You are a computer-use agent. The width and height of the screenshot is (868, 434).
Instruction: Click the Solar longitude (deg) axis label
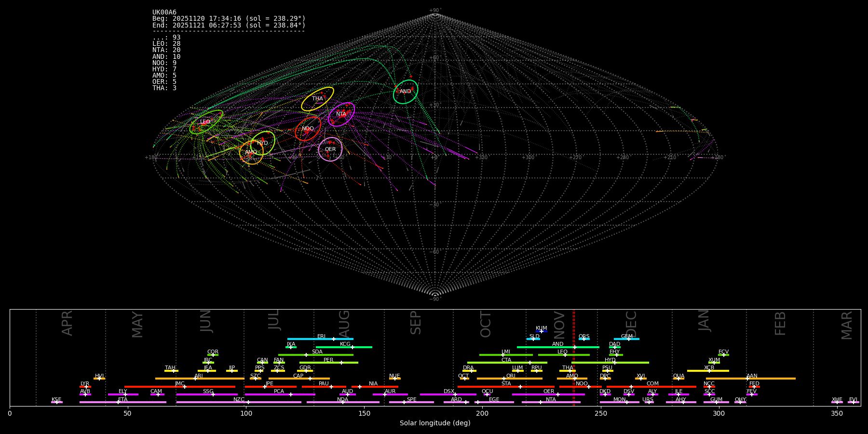(x=435, y=423)
